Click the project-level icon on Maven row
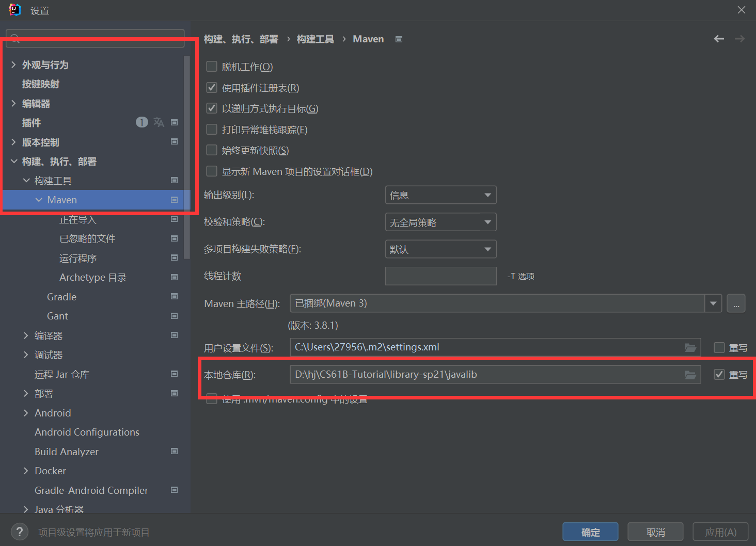This screenshot has width=756, height=546. pos(175,200)
